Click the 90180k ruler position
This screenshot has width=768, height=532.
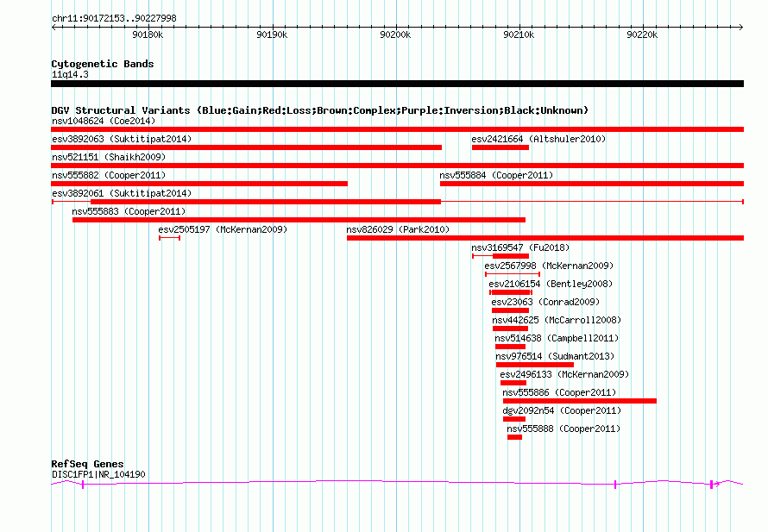pos(148,34)
